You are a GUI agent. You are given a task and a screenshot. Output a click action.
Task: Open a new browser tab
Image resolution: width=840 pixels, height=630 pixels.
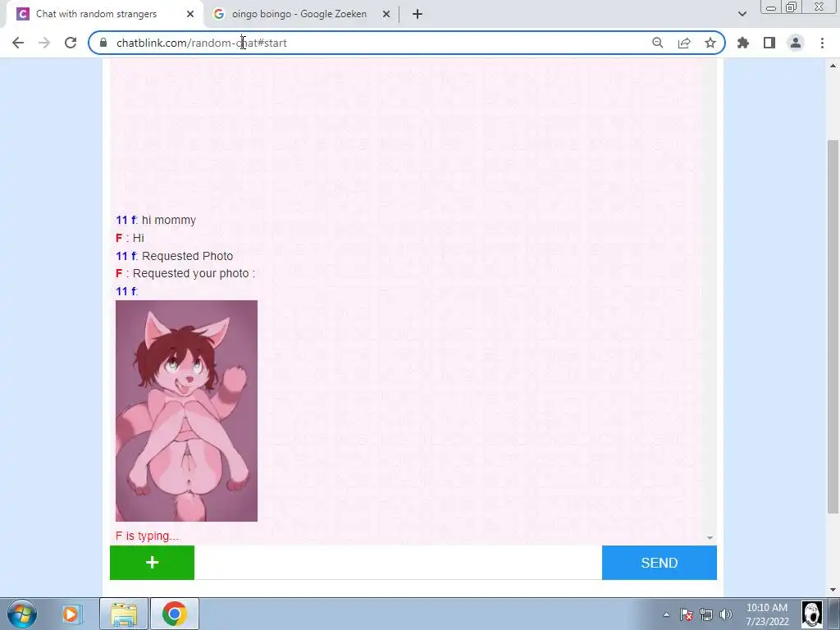[x=418, y=14]
